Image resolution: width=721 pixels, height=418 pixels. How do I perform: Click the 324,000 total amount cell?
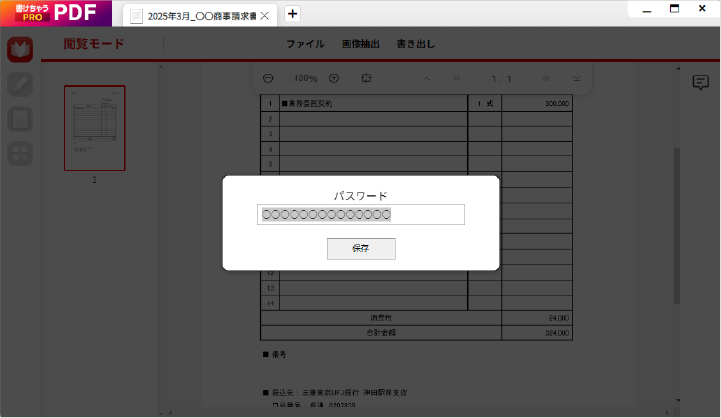click(x=537, y=333)
